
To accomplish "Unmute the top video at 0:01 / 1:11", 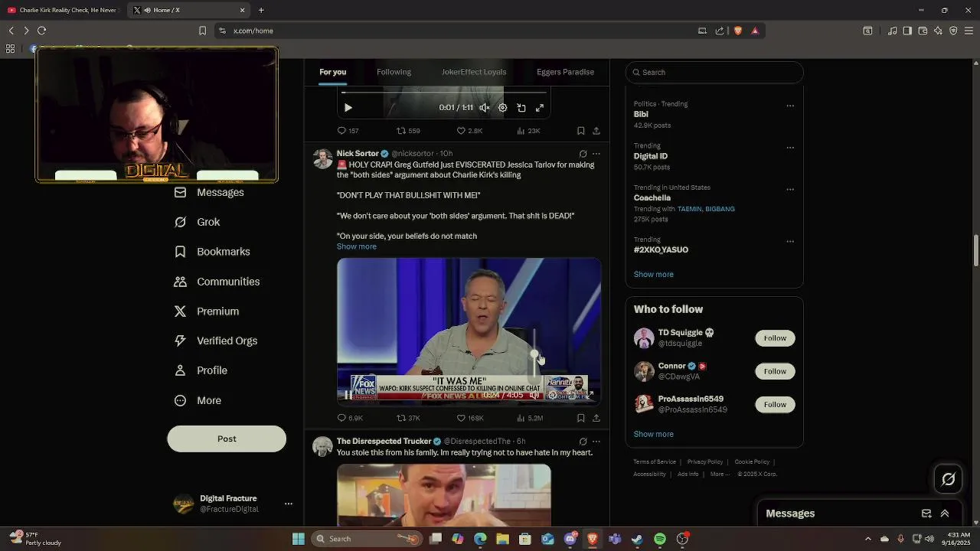I will point(485,108).
